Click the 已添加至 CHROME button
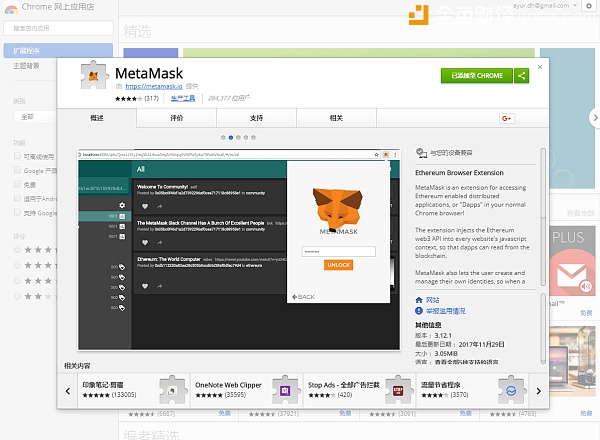This screenshot has width=600, height=440. (x=477, y=76)
